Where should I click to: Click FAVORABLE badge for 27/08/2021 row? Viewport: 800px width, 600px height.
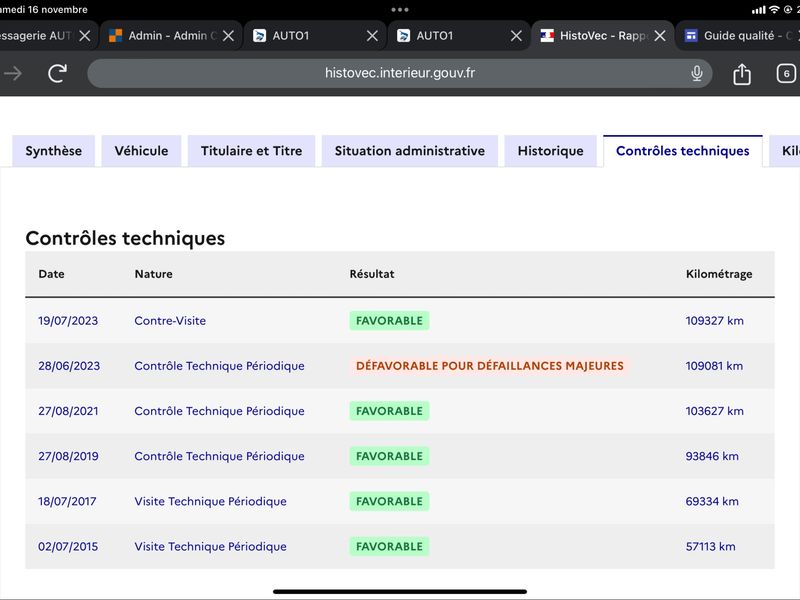click(x=389, y=411)
